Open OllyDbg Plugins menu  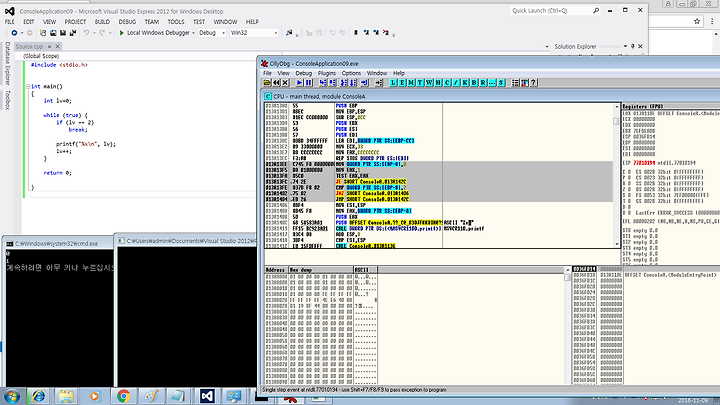[x=326, y=73]
